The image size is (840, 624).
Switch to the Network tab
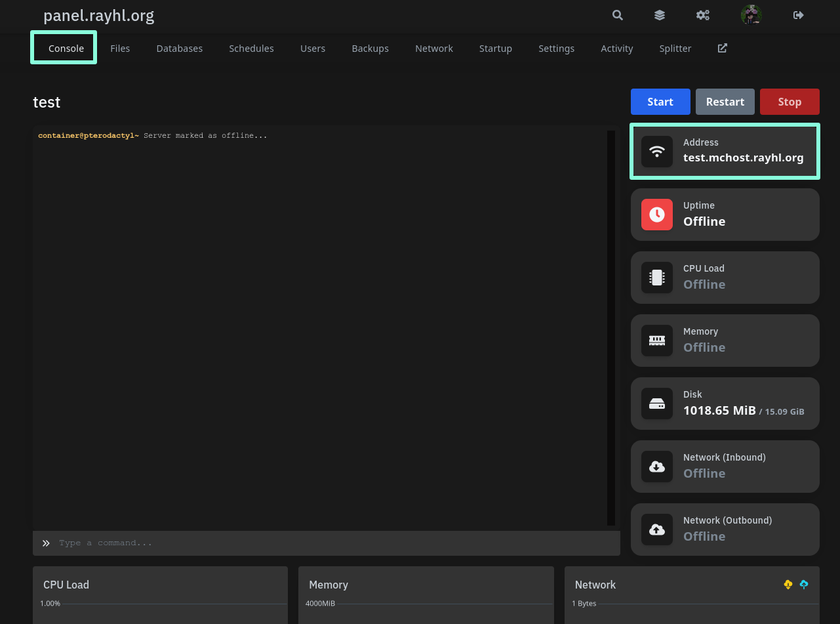click(434, 49)
